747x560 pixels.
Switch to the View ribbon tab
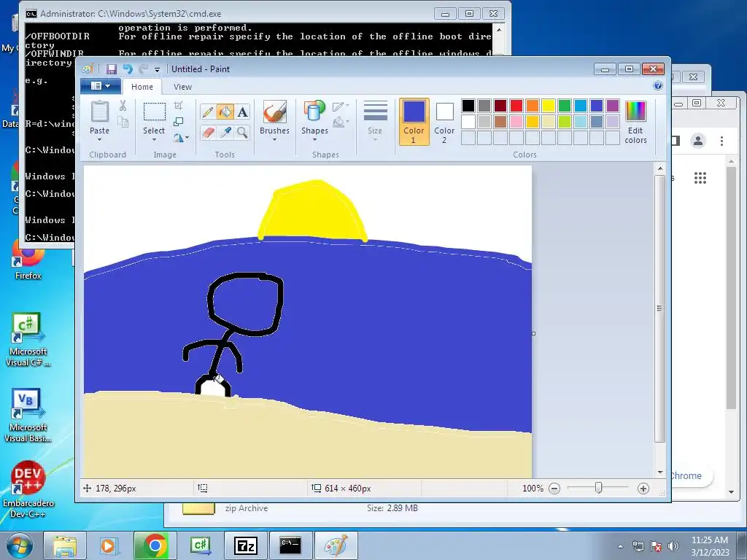[182, 87]
